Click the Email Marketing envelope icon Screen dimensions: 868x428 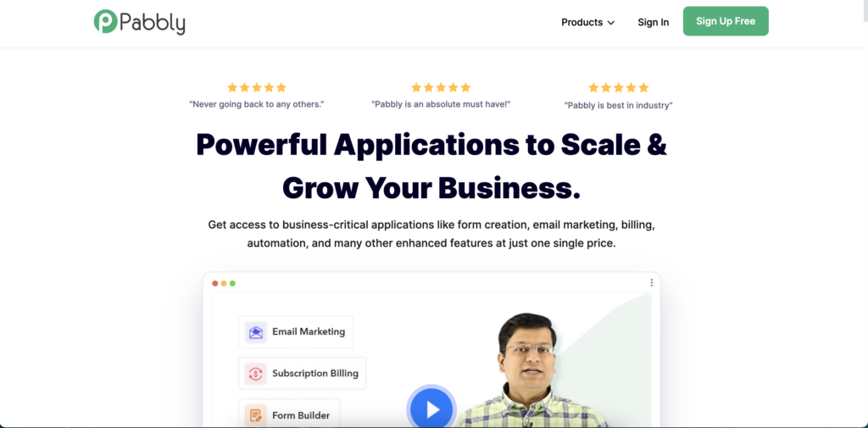pos(256,332)
